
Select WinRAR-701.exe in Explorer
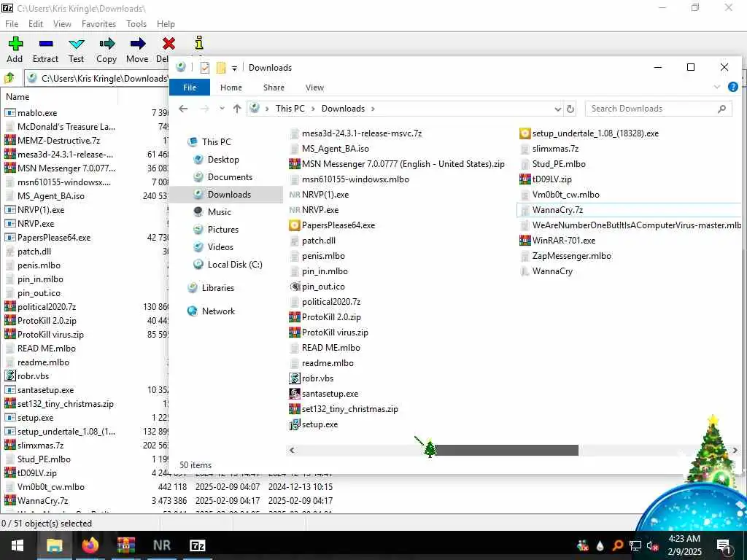click(x=557, y=241)
